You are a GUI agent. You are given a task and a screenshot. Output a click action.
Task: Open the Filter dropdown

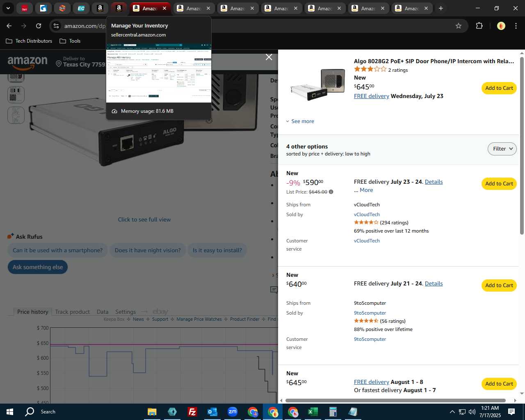pos(502,149)
